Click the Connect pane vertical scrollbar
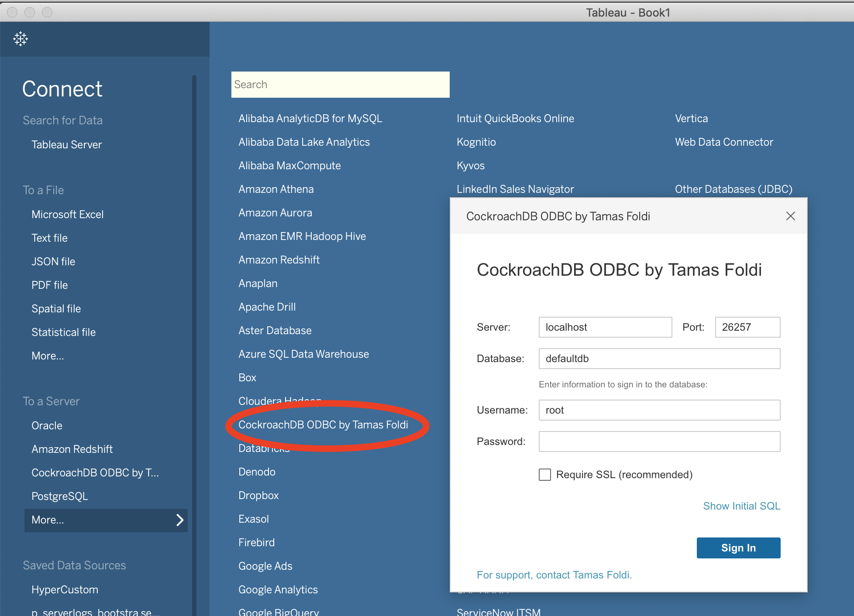Screen dimensions: 854x616 [x=194, y=305]
